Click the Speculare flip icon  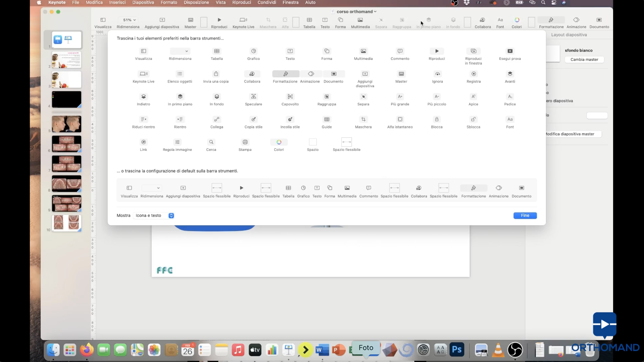[253, 96]
